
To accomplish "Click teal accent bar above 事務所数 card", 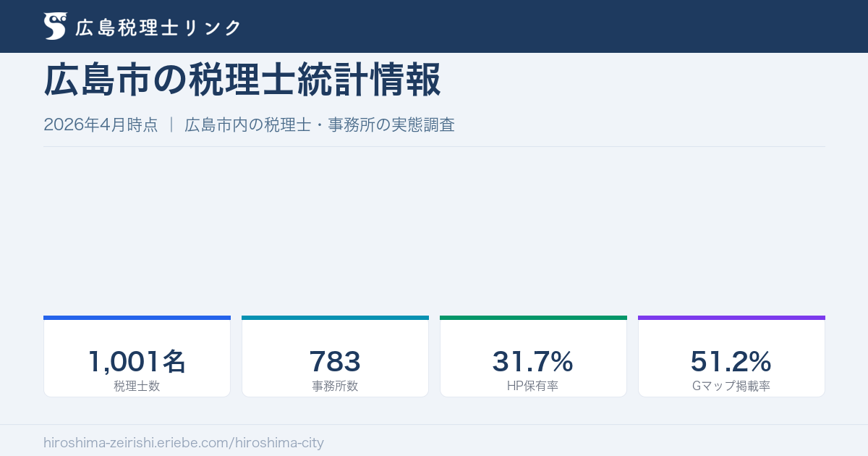I will coord(335,318).
